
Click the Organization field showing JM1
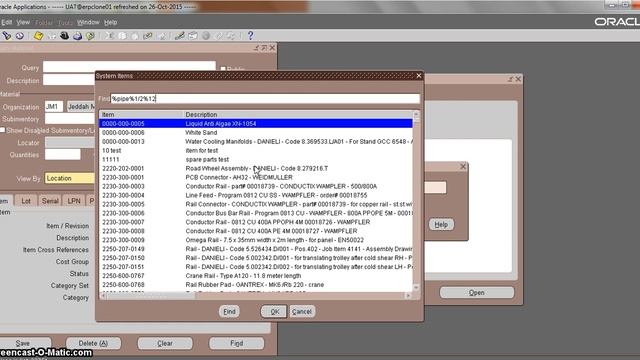coord(53,107)
